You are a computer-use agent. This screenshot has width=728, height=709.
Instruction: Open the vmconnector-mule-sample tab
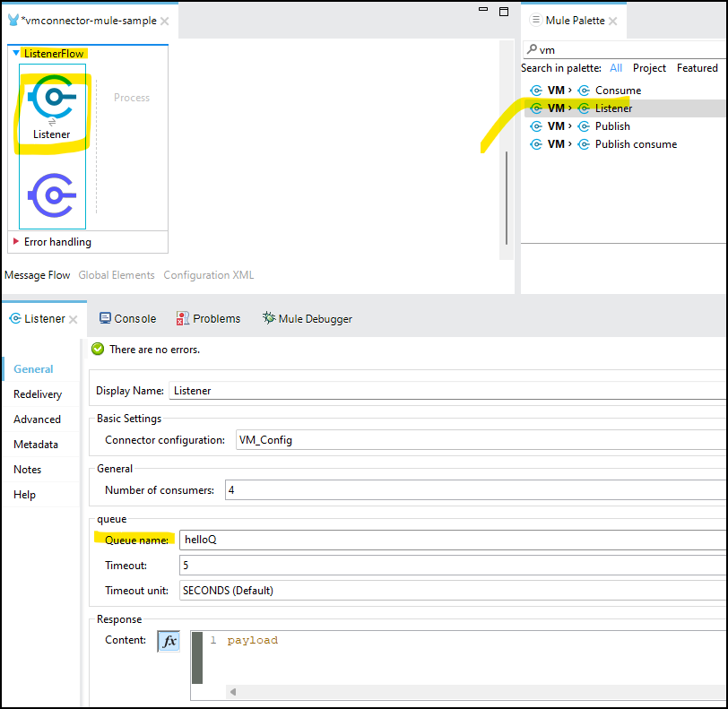[x=90, y=21]
